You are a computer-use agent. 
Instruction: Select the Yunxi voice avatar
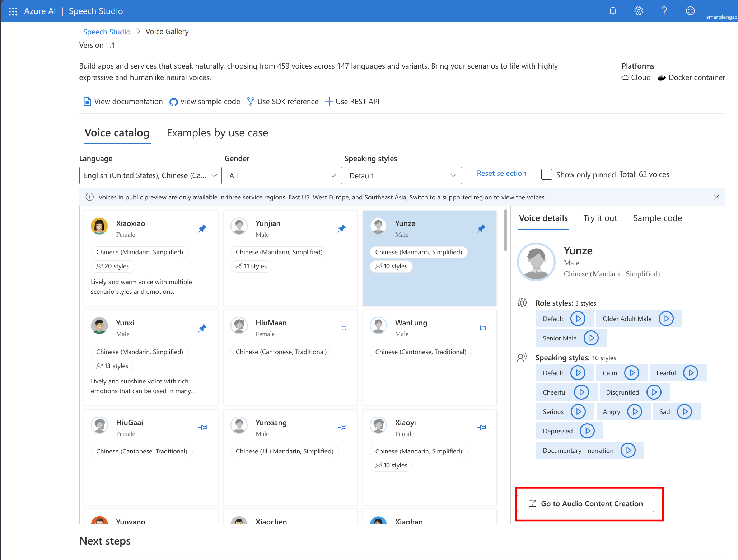(99, 326)
